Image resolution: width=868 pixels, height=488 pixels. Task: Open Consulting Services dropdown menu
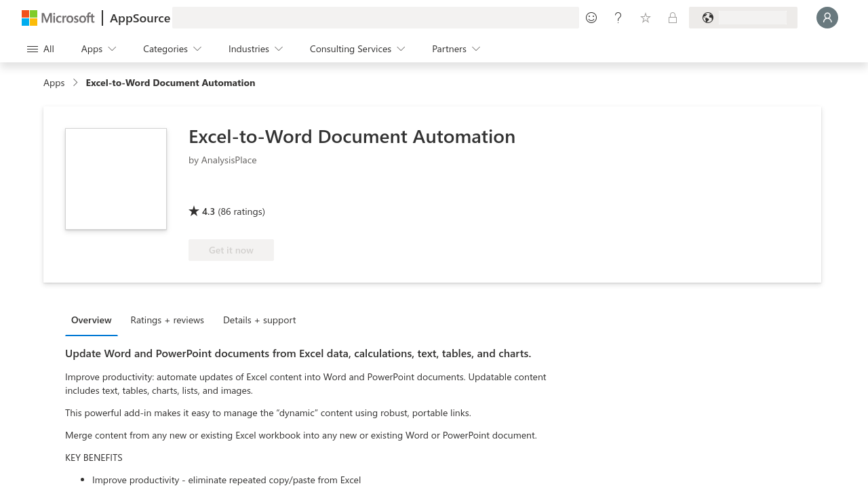point(357,49)
